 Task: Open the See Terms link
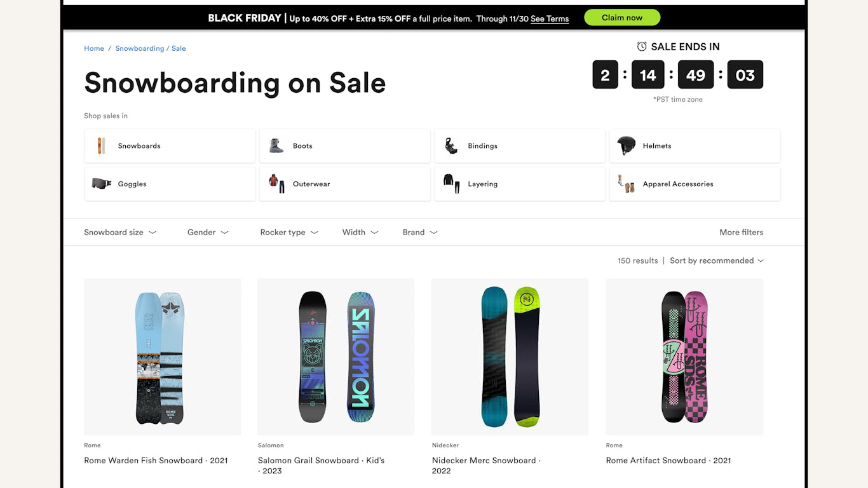click(x=549, y=18)
